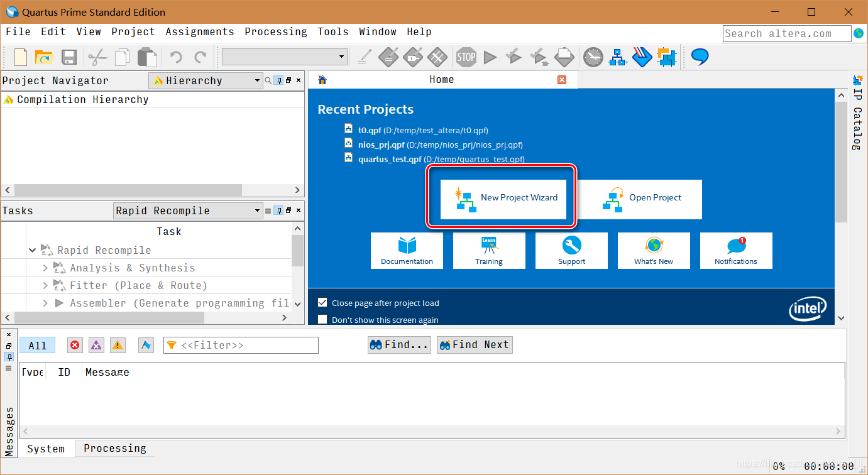
Task: Click the New Project Wizard button
Action: tap(503, 199)
